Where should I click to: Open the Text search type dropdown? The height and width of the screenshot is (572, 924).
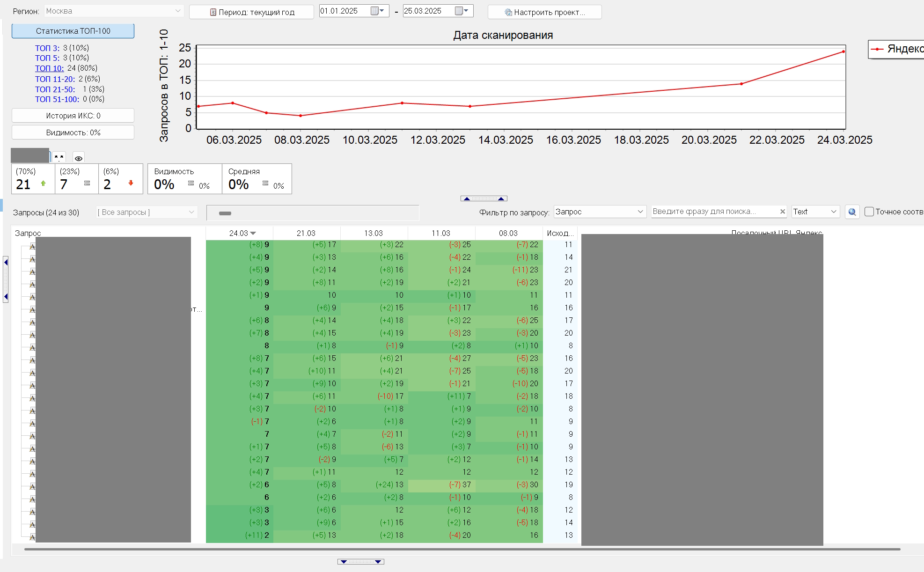(833, 212)
